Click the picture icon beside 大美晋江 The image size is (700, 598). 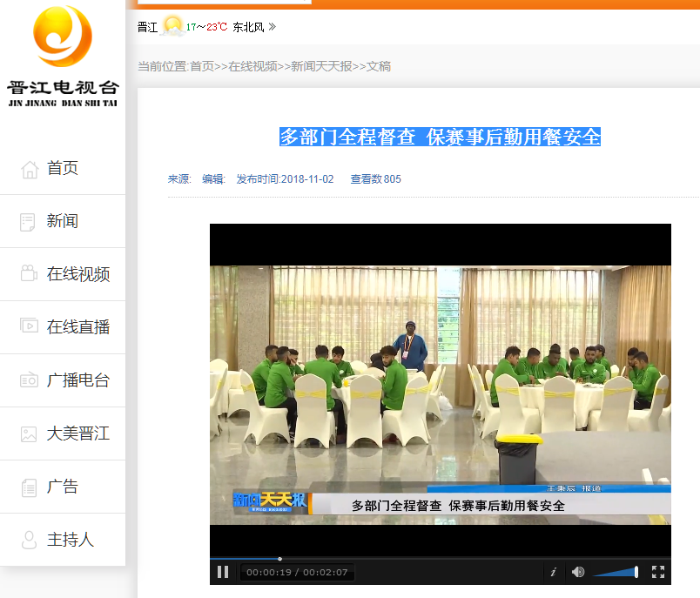(x=30, y=433)
